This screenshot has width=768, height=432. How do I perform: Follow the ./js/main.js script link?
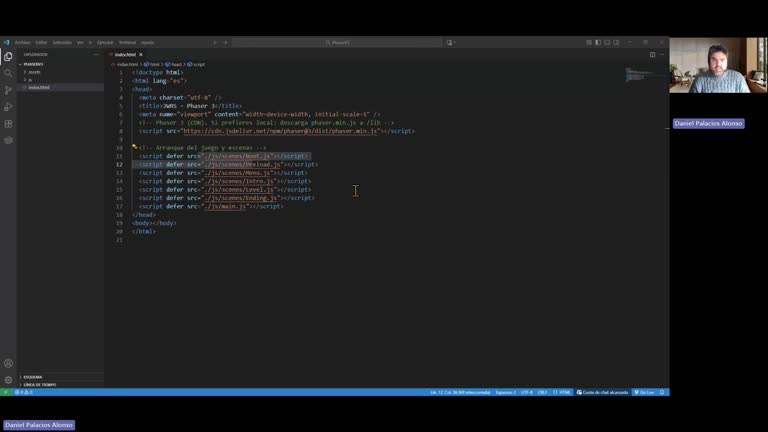pos(225,206)
